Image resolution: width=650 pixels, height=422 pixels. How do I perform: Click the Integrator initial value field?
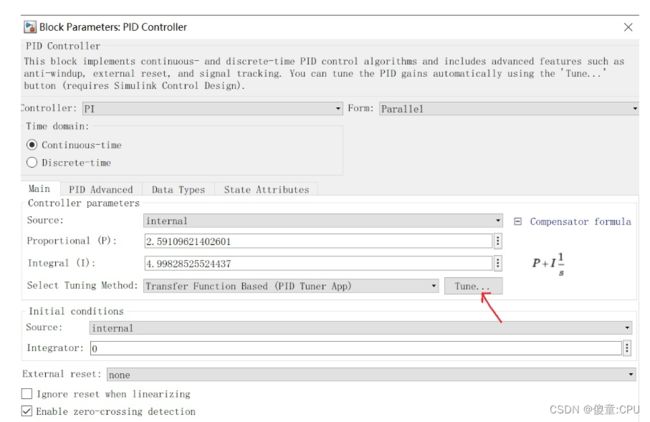click(356, 348)
